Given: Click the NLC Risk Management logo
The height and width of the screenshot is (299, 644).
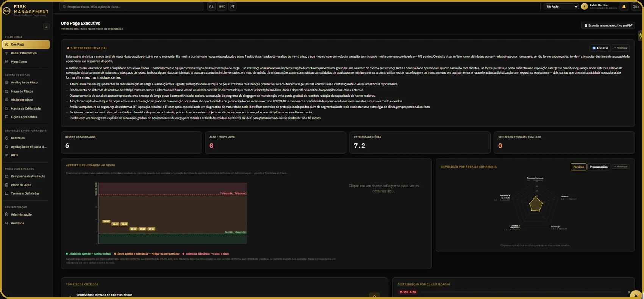Looking at the screenshot, I should 6,11.
